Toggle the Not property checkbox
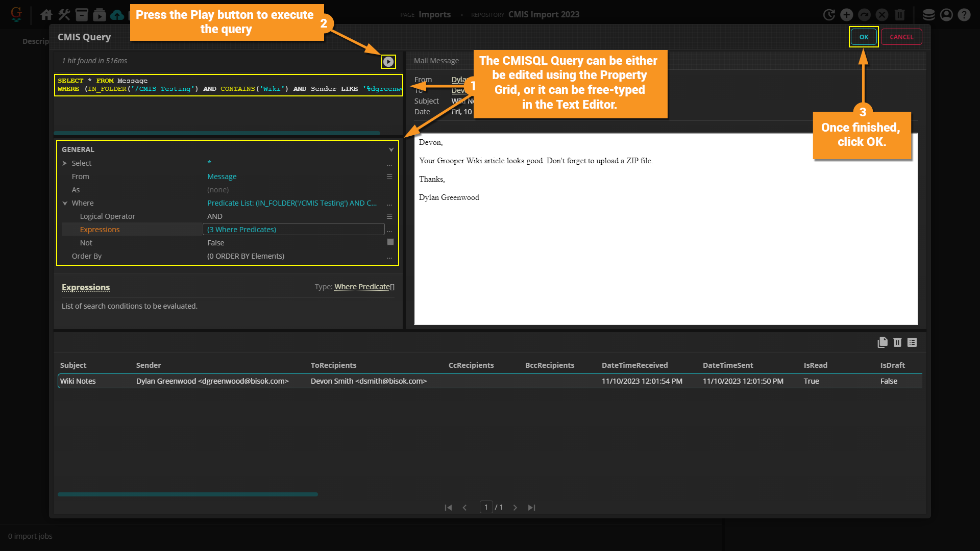 (390, 242)
